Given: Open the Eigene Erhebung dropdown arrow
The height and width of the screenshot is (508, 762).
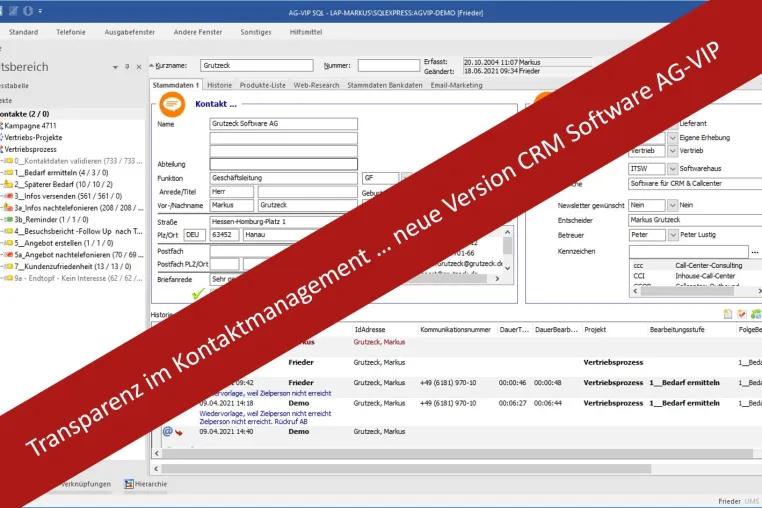Looking at the screenshot, I should [672, 138].
